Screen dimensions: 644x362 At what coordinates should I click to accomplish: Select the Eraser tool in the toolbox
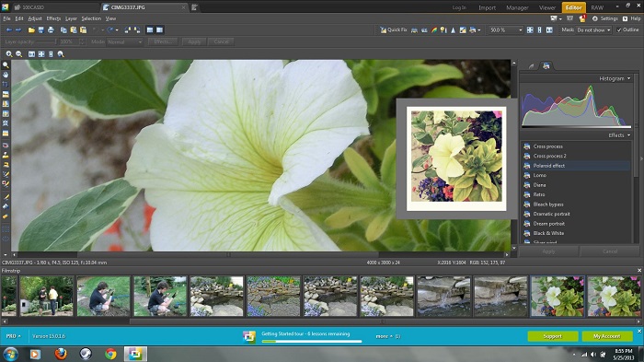click(x=6, y=216)
